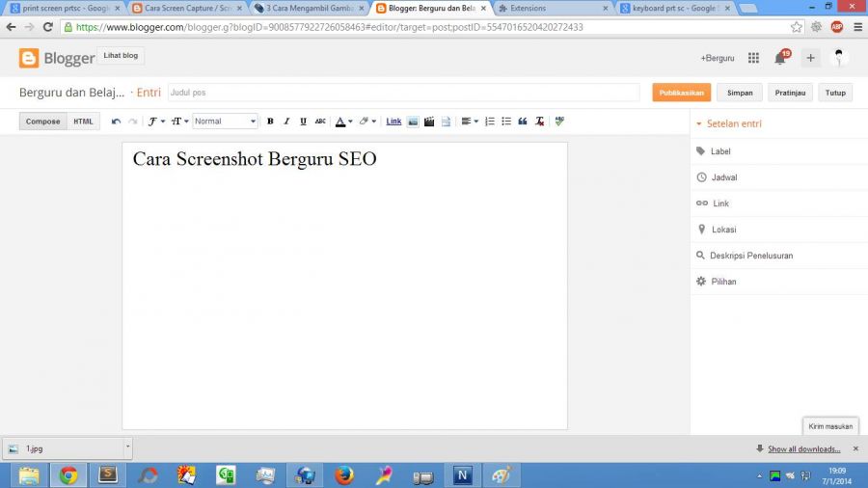The width and height of the screenshot is (868, 488).
Task: Undo the last edit in the toolbar
Action: (116, 122)
